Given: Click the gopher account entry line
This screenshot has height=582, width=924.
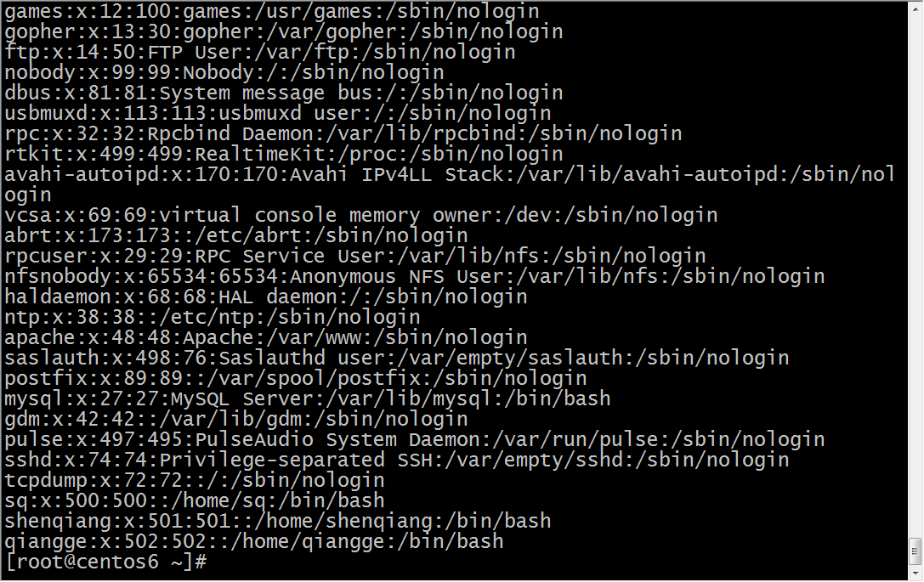Looking at the screenshot, I should pyautogui.click(x=283, y=31).
